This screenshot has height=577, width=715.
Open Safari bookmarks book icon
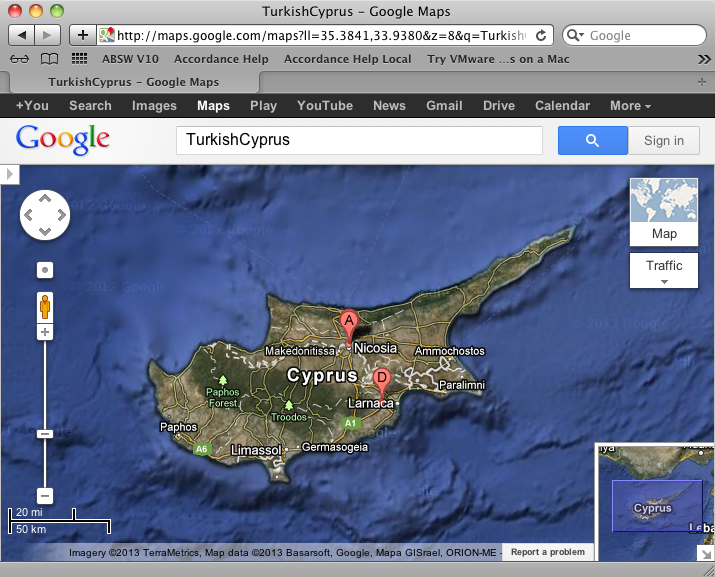[x=49, y=59]
